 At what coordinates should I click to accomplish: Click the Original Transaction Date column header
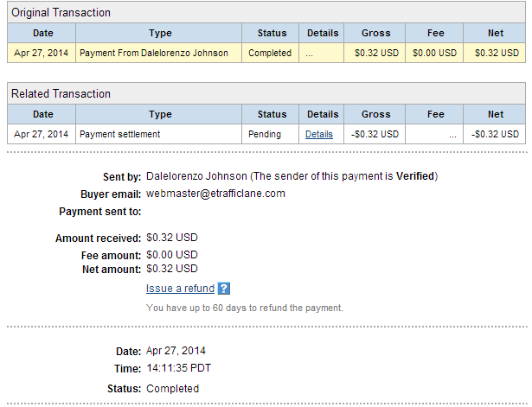(42, 33)
